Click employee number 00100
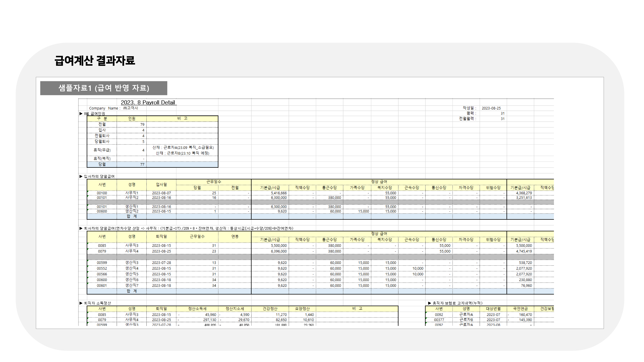The image size is (644, 362). tap(102, 193)
